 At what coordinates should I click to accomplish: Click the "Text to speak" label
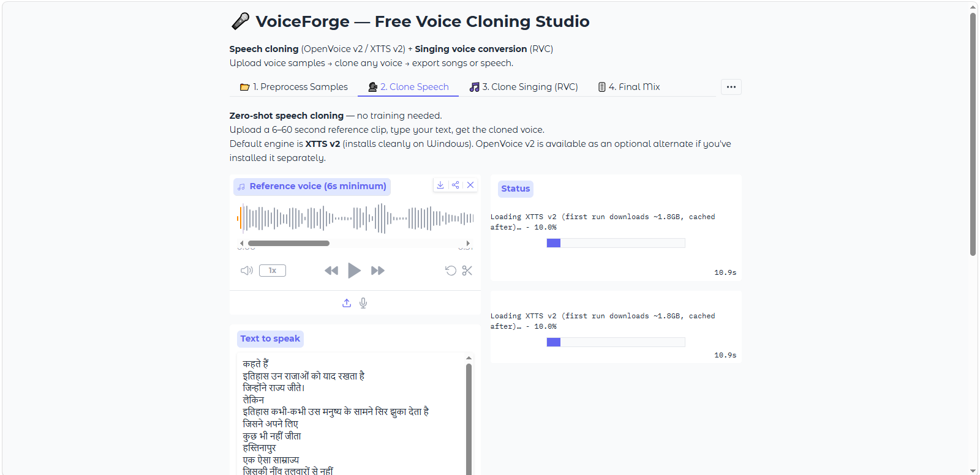click(270, 338)
